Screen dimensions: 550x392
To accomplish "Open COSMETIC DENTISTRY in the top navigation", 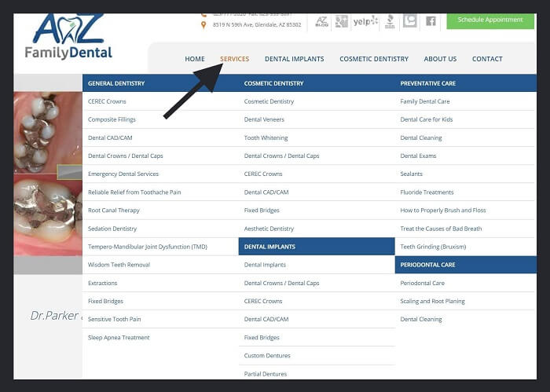I will point(374,59).
